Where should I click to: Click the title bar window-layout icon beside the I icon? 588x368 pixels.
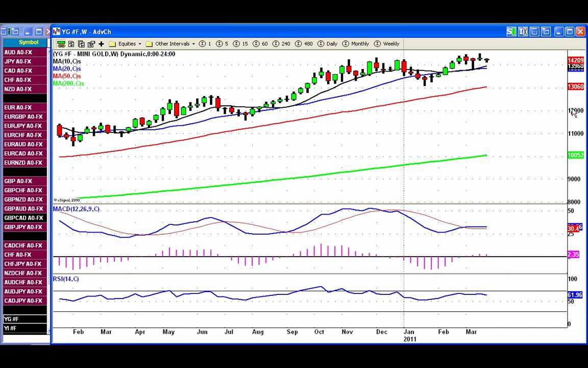(x=534, y=32)
